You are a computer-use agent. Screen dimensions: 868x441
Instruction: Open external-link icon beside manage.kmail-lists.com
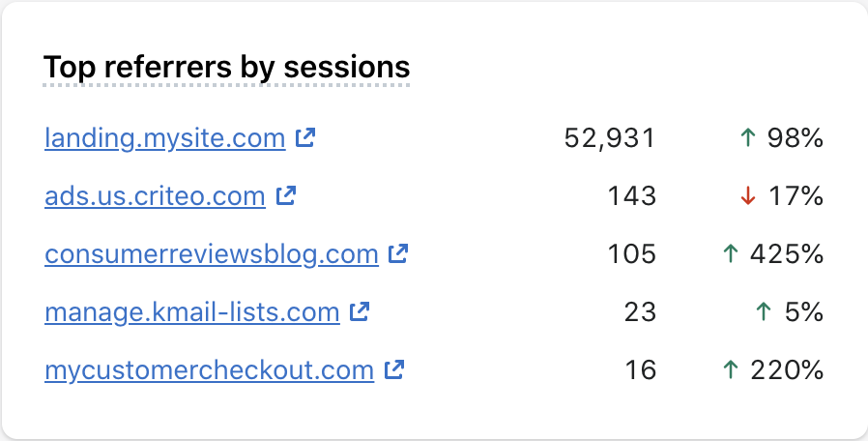[x=360, y=311]
